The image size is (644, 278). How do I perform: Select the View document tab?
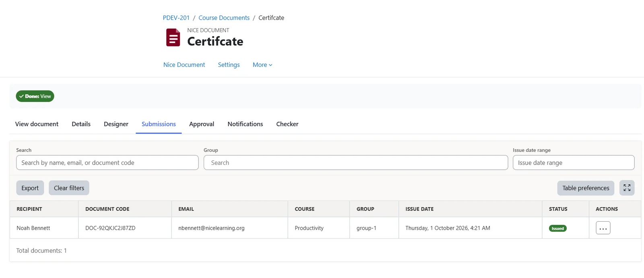click(37, 124)
